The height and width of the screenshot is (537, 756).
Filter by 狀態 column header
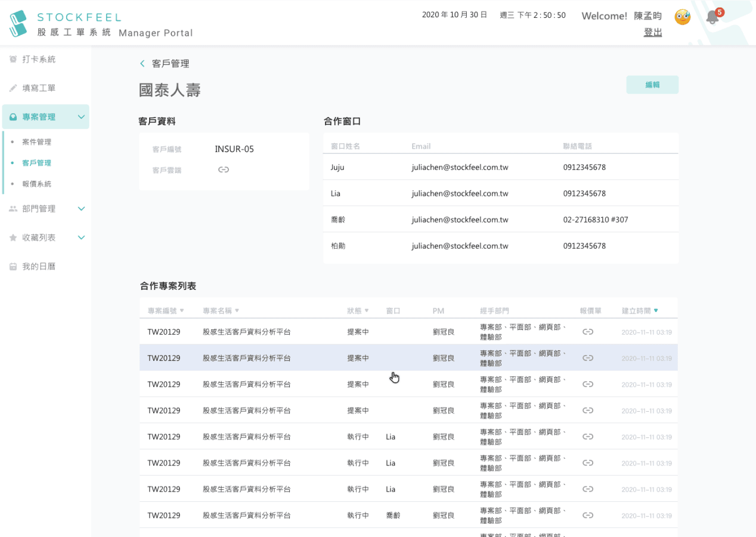point(358,311)
